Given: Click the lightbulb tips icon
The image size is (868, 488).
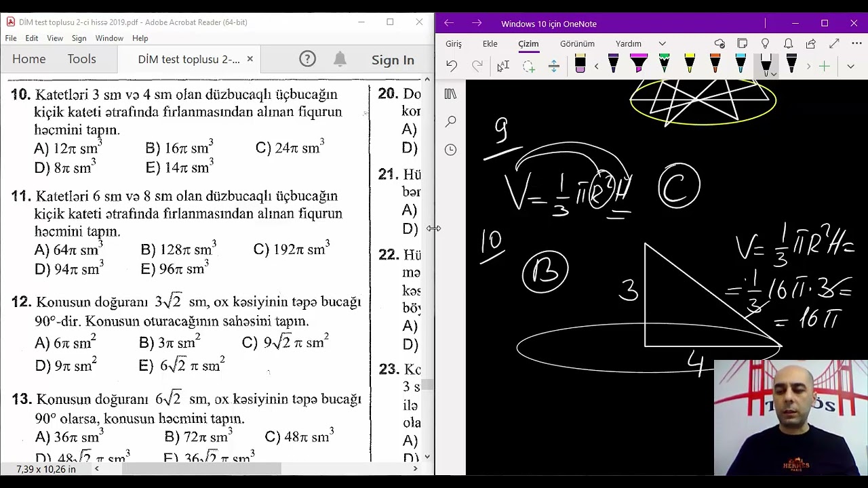Looking at the screenshot, I should [x=765, y=43].
